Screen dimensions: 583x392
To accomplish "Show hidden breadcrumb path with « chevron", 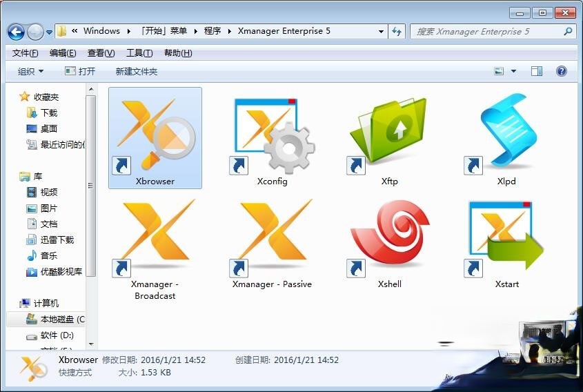I will pyautogui.click(x=75, y=31).
